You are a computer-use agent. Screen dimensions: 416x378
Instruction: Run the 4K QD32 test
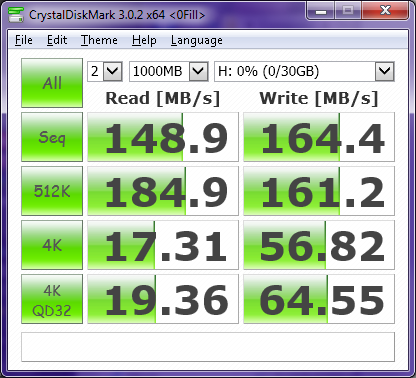click(52, 299)
